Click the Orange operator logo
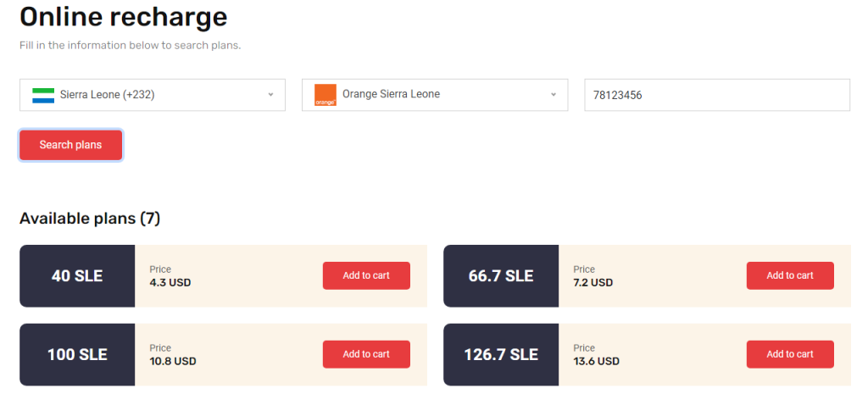This screenshot has width=868, height=394. click(325, 95)
